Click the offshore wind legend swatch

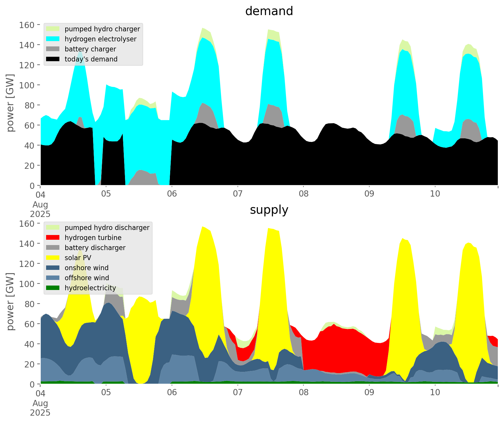coord(53,278)
